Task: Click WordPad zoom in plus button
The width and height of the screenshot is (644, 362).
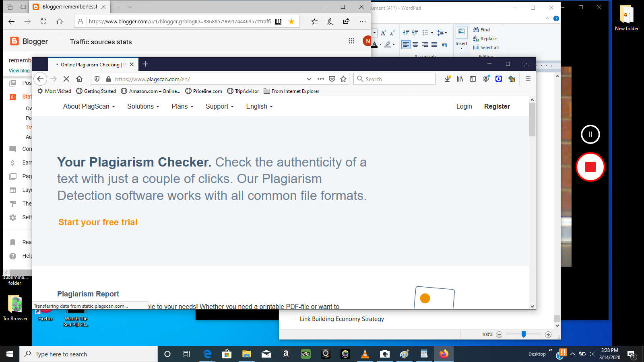Action: (548, 335)
